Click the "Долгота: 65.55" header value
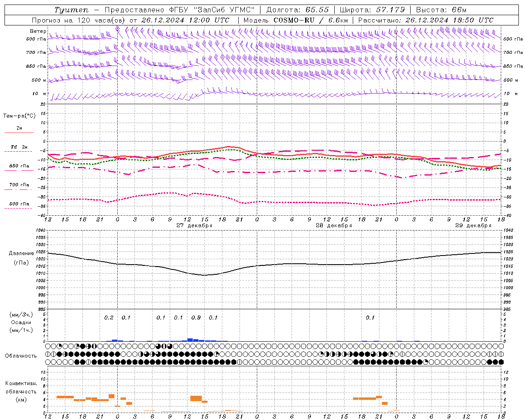The height and width of the screenshot is (420, 525). pyautogui.click(x=297, y=10)
